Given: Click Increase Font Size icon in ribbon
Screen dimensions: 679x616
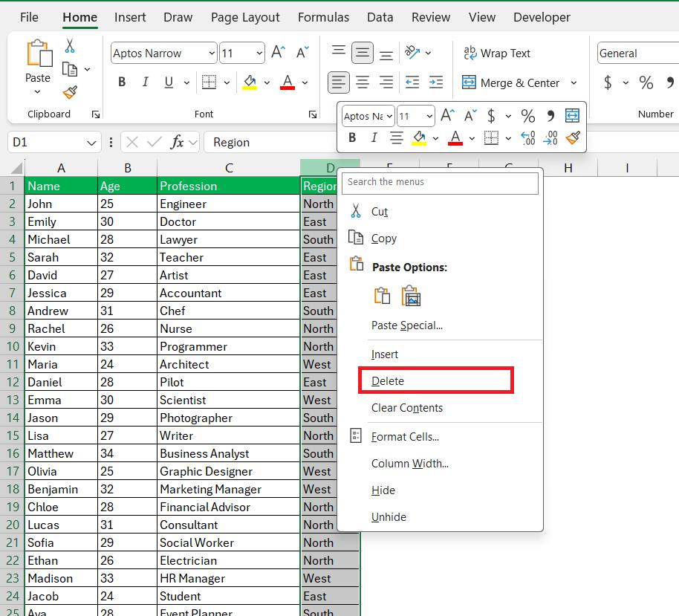Looking at the screenshot, I should [278, 53].
